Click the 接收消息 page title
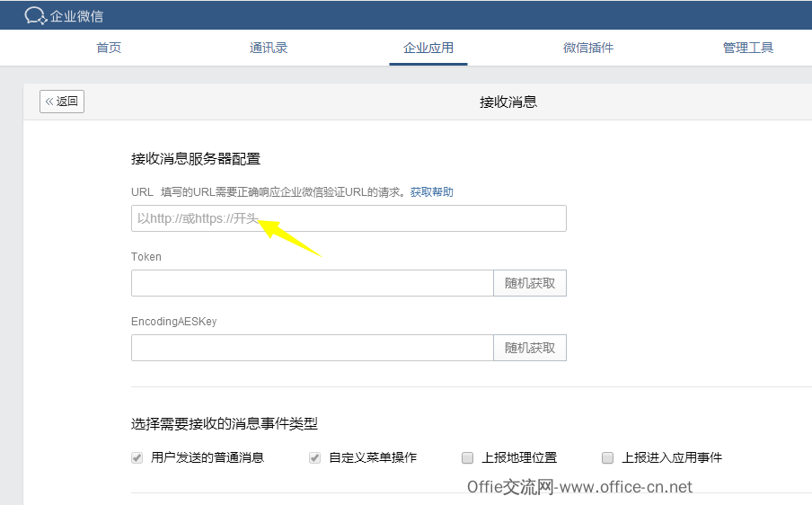Screen dimensions: 812x505 coord(508,102)
